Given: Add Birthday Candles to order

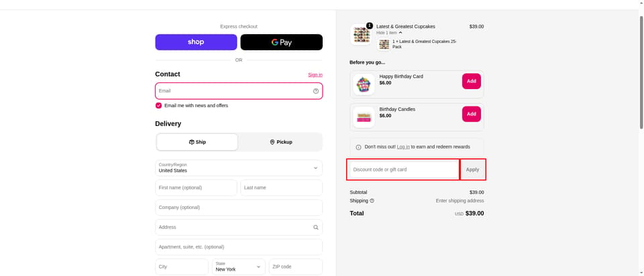Looking at the screenshot, I should point(471,114).
